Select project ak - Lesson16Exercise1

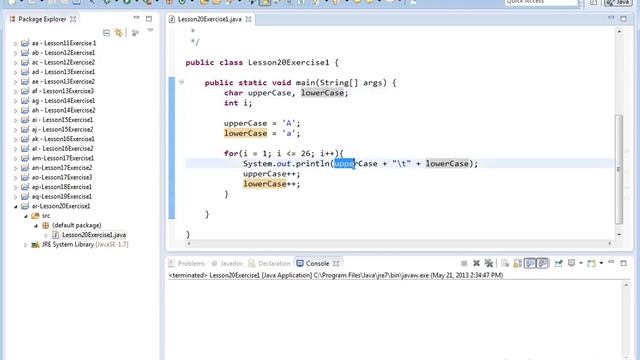tap(63, 139)
